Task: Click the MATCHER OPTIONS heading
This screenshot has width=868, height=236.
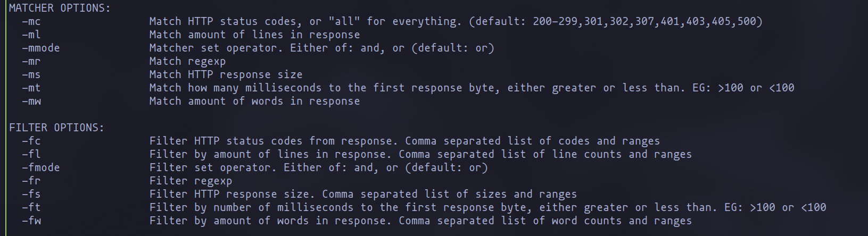Action: [x=60, y=8]
